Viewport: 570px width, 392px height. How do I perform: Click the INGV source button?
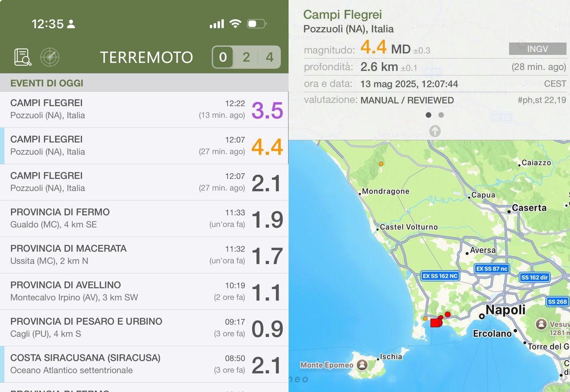537,49
